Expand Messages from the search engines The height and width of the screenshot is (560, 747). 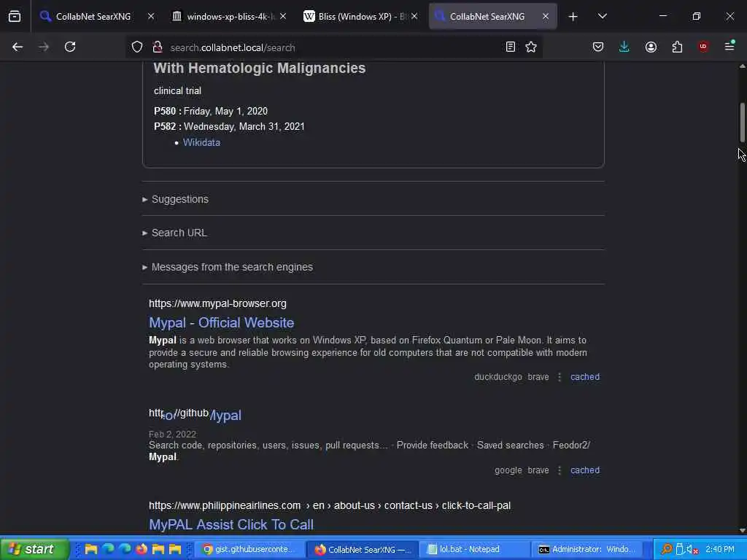point(232,267)
